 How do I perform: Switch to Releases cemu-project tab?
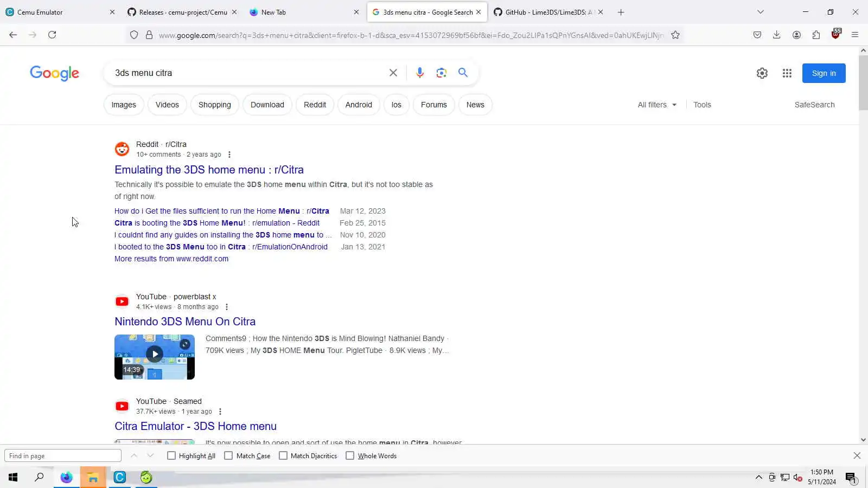coord(182,12)
